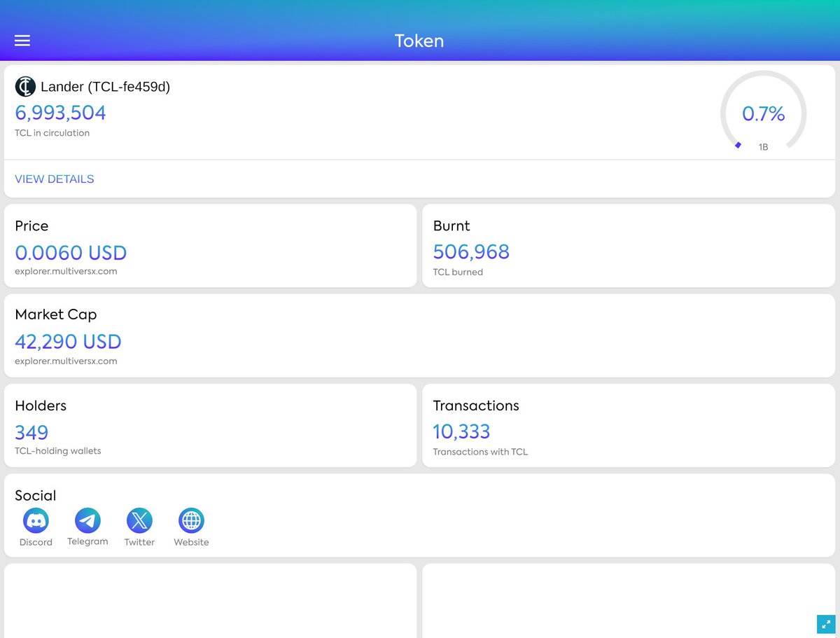Click the 1B supply label under gauge
The height and width of the screenshot is (638, 840).
pyautogui.click(x=764, y=147)
